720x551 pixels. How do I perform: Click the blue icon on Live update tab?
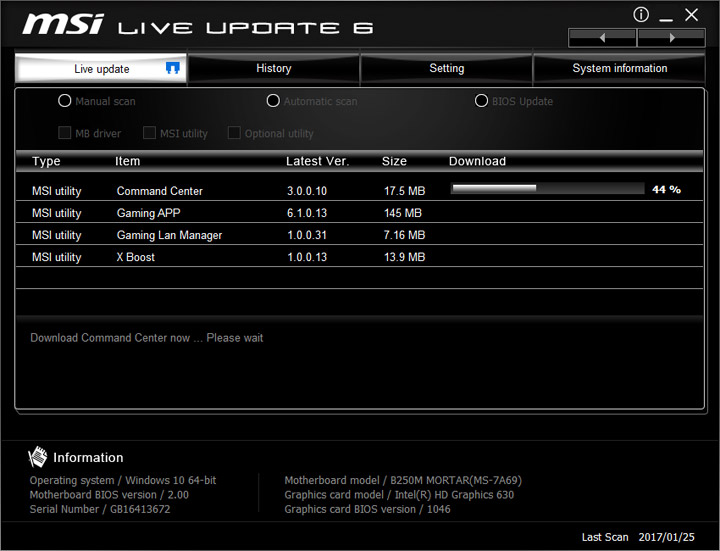pyautogui.click(x=173, y=68)
